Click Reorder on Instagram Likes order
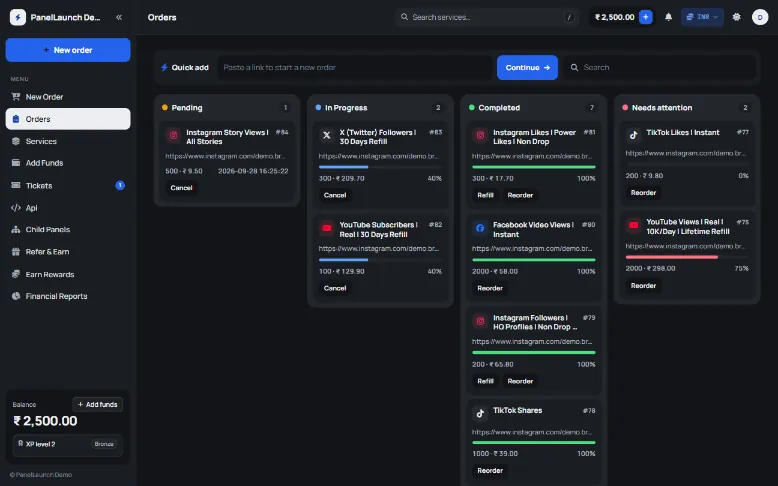Screen dimensions: 778x486 (x=520, y=195)
